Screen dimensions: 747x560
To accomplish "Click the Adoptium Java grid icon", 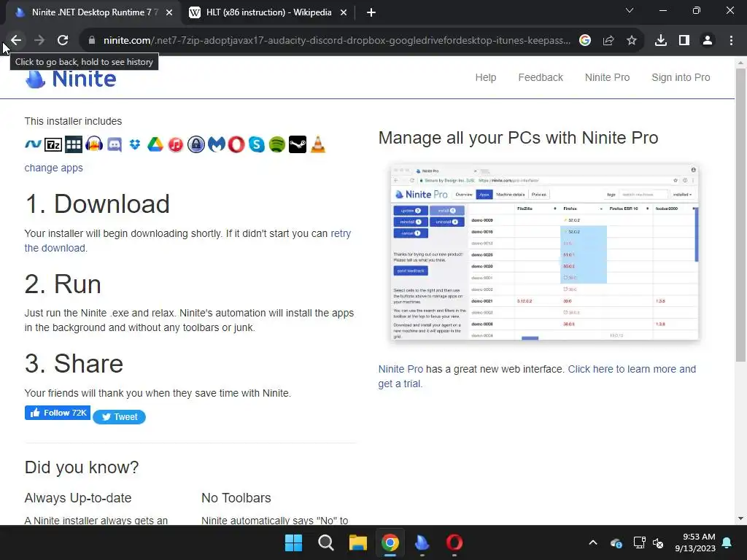I will pos(74,144).
